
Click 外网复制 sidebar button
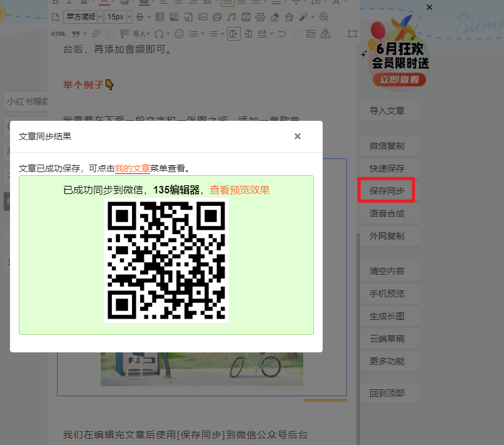390,236
